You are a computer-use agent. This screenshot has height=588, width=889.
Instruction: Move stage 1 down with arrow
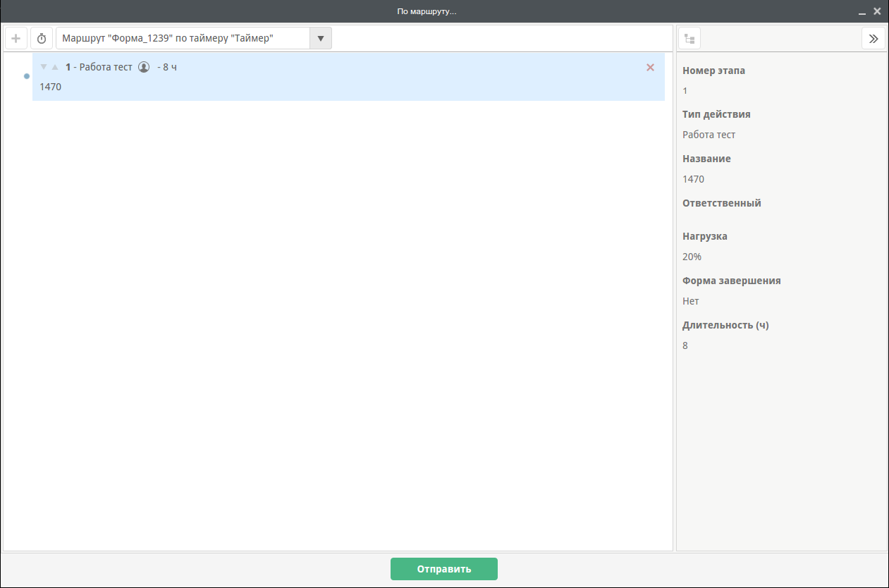point(44,67)
